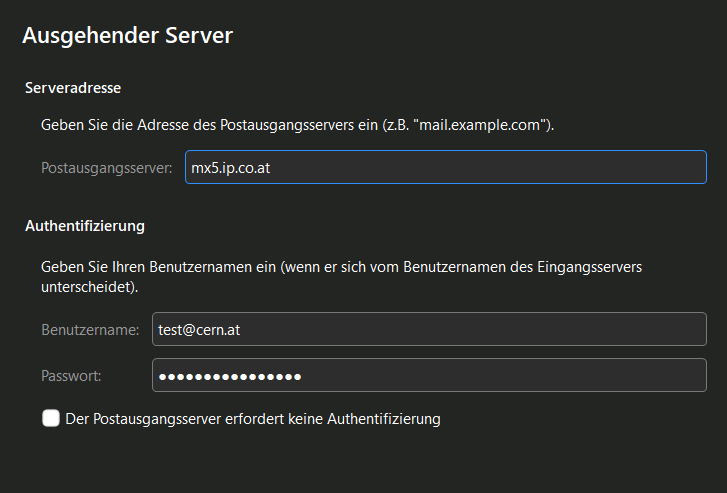727x493 pixels.
Task: Place cursor in 'test@cern.at' username text
Action: [x=199, y=329]
